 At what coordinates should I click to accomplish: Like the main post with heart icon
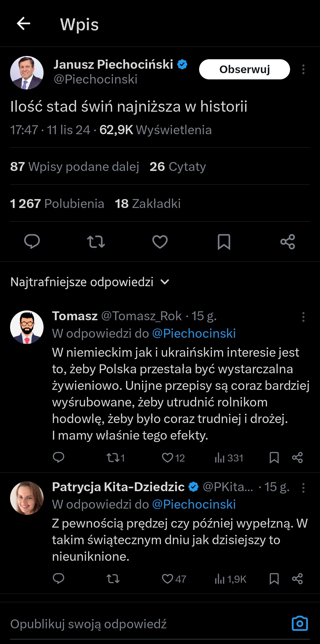point(160,241)
